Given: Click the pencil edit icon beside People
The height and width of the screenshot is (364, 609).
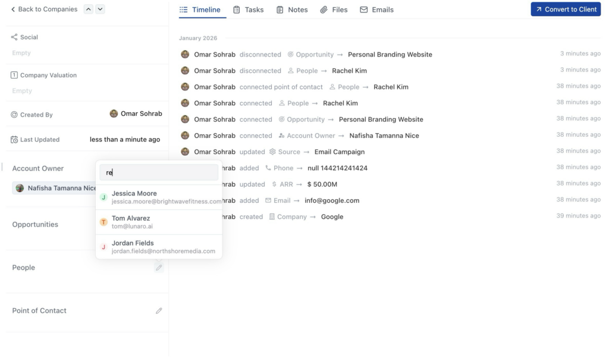Looking at the screenshot, I should [x=159, y=268].
